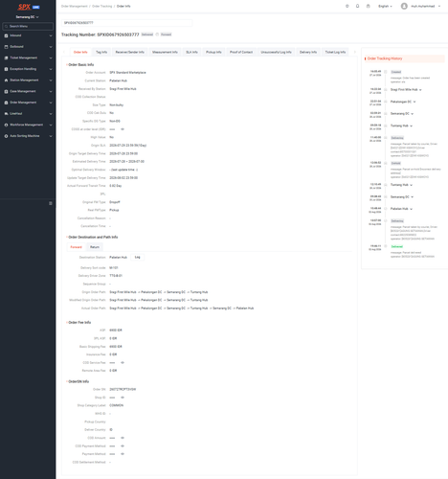Screen dimensions: 448x479
Task: Click the Log button beside Destination Station
Action: click(x=137, y=258)
